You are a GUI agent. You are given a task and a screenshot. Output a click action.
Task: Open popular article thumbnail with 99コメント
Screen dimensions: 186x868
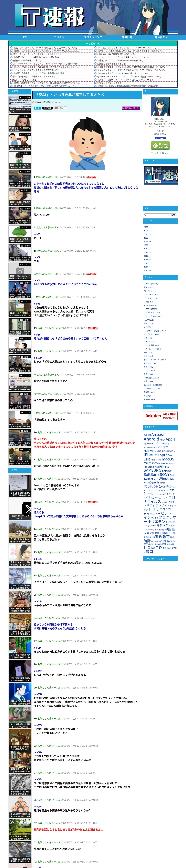click(x=20, y=123)
